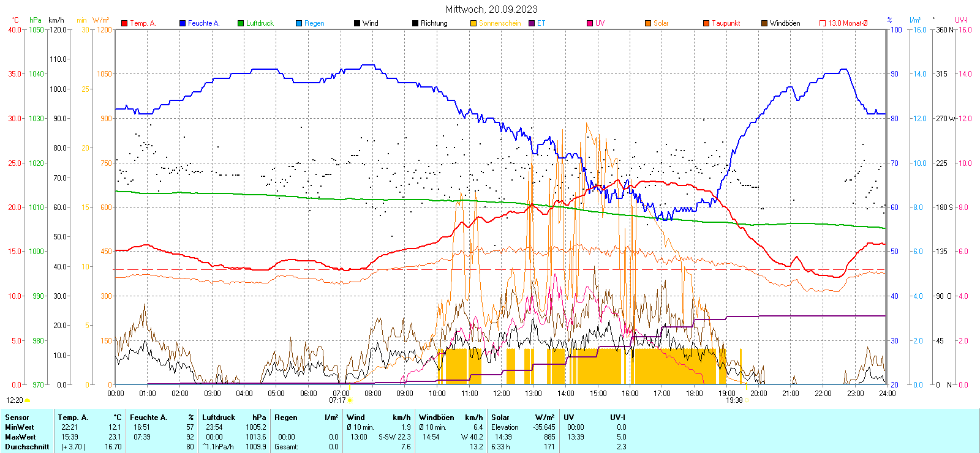Click the yellow Sonnenschein legend square
Viewport: 980px width, 453px height.
pos(473,23)
